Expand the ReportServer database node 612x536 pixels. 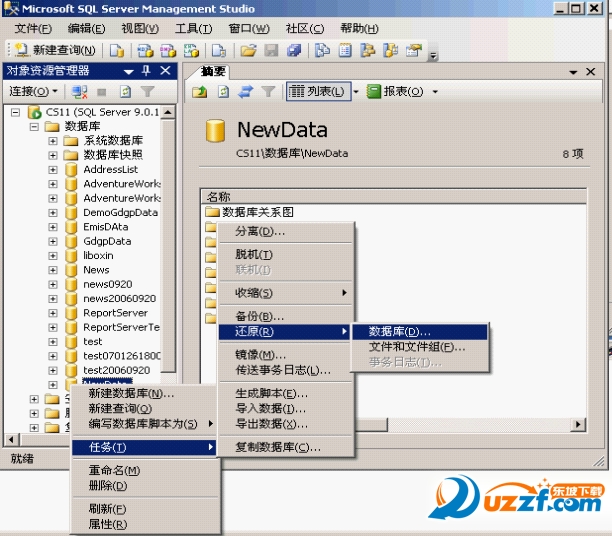[x=53, y=313]
